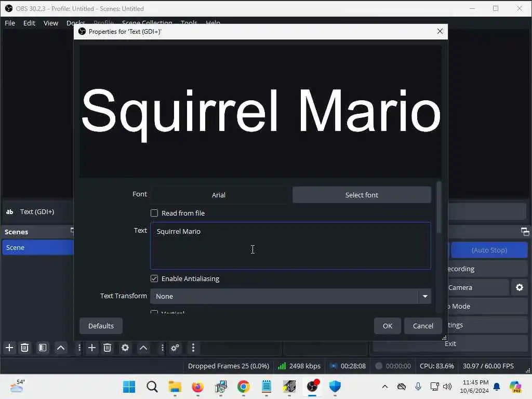Select Scene in the Scenes list

pos(37,247)
